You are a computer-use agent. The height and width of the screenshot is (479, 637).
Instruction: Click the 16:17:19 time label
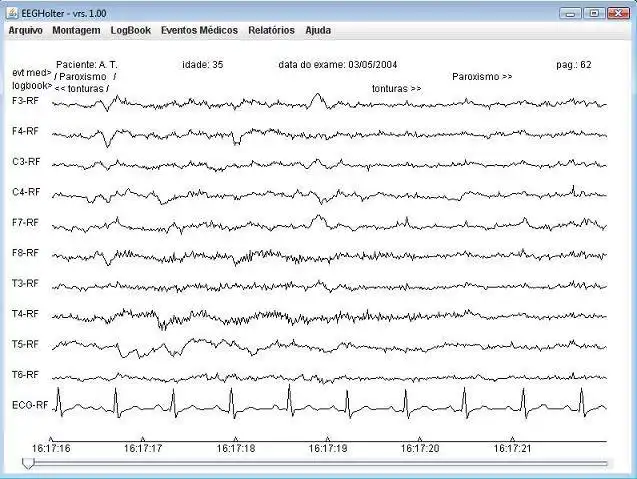(x=328, y=449)
